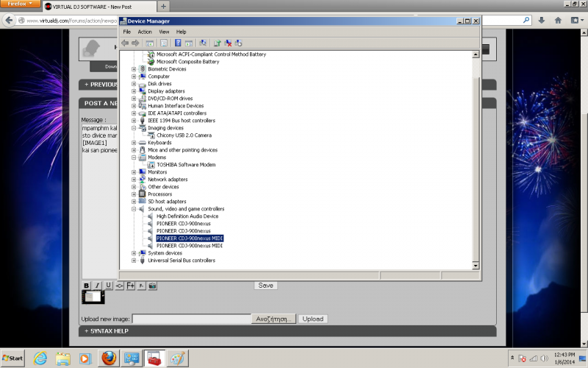Image resolution: width=588 pixels, height=368 pixels.
Task: Open the Firefox application menu button
Action: [21, 4]
